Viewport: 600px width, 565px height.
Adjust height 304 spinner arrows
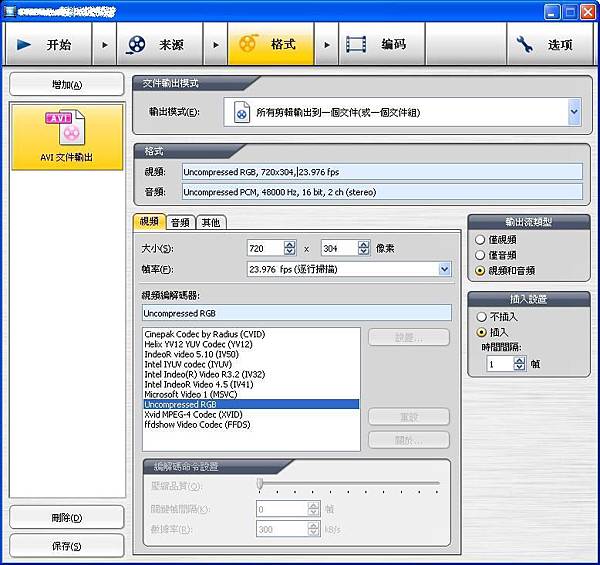[364, 248]
